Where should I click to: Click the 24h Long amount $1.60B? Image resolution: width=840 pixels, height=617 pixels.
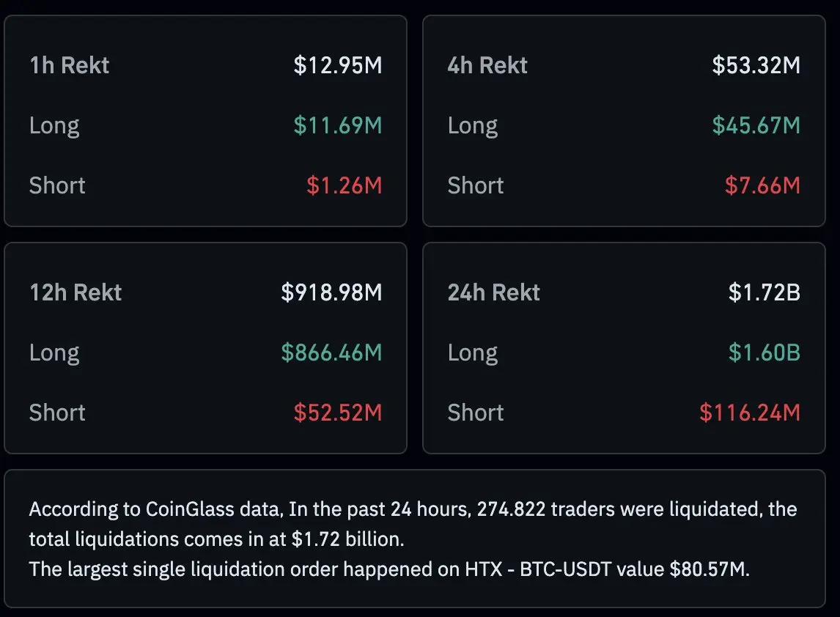(x=765, y=352)
